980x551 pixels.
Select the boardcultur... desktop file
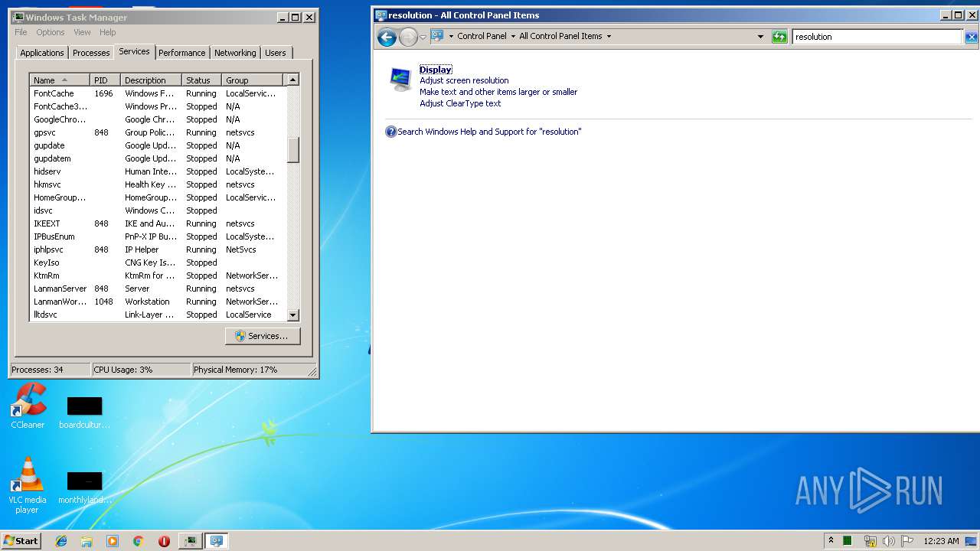coord(84,412)
